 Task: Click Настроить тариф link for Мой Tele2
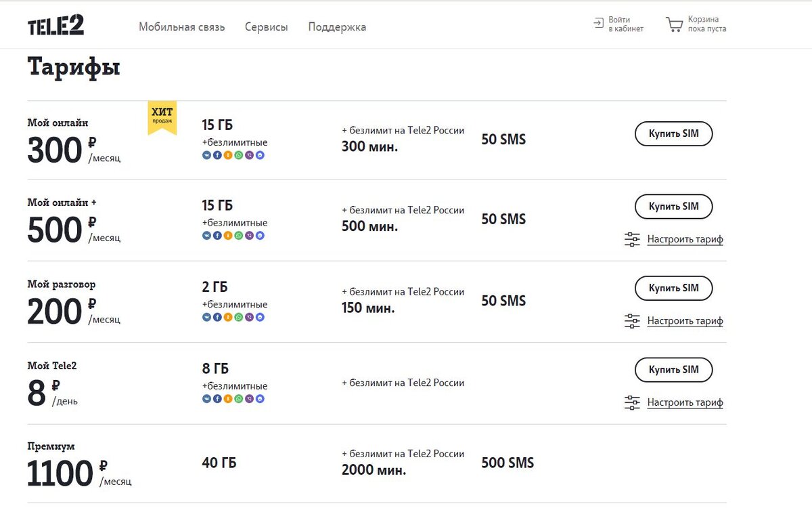685,402
